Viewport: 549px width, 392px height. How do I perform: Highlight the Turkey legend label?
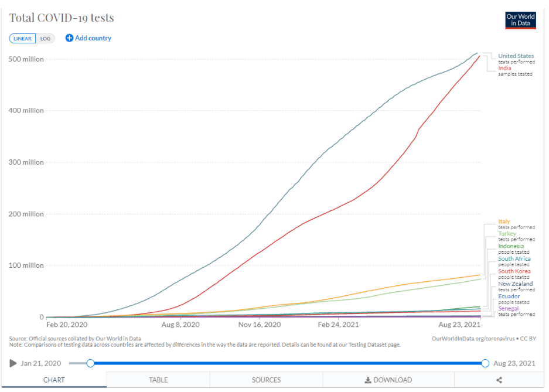pyautogui.click(x=507, y=234)
